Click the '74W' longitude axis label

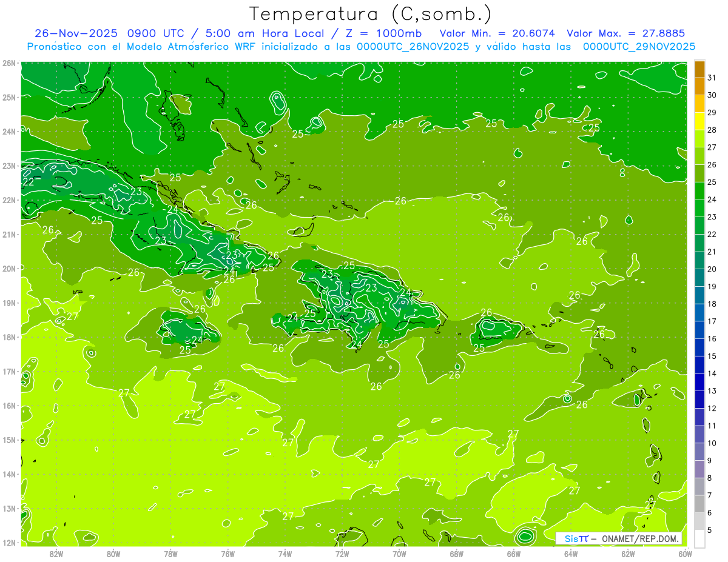285,554
